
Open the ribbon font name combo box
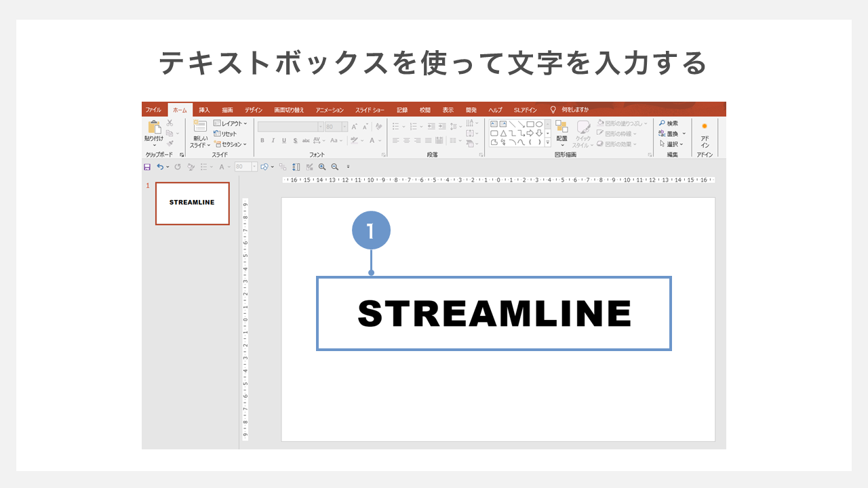[290, 127]
